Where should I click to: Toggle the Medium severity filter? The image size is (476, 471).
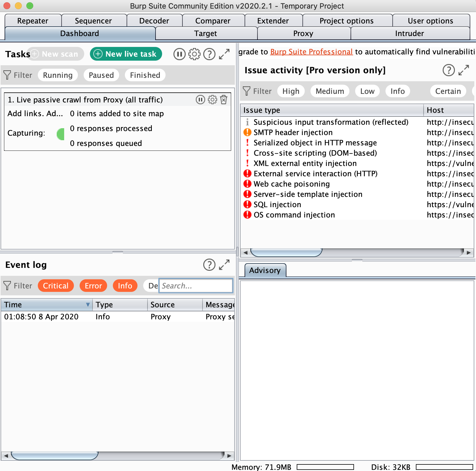pyautogui.click(x=330, y=91)
